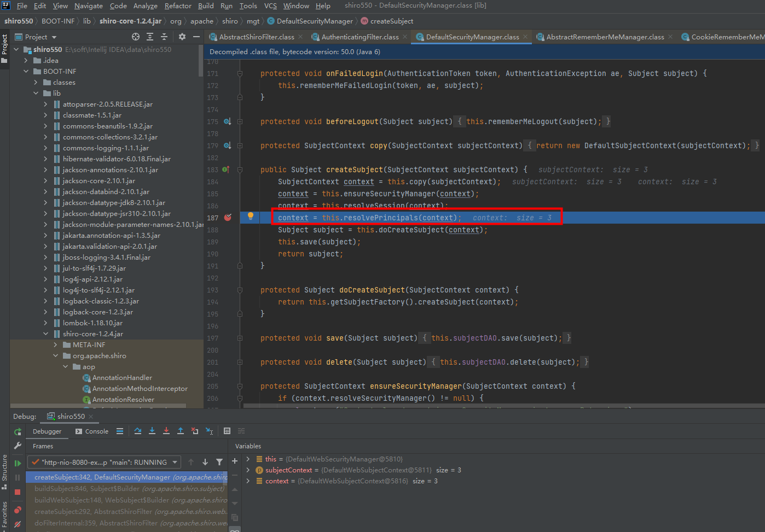This screenshot has height=532, width=765.
Task: Click override gutter icon at line 179
Action: [x=227, y=145]
